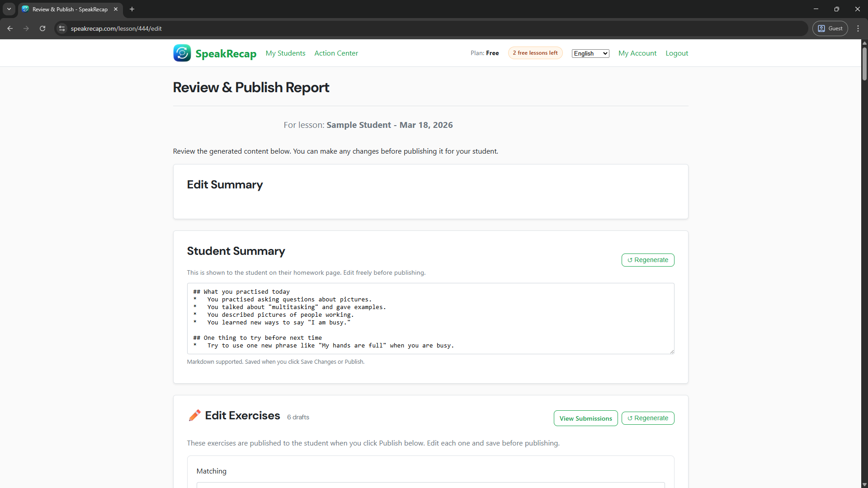Click the '6 drafts' label
The height and width of the screenshot is (488, 868).
tap(298, 417)
